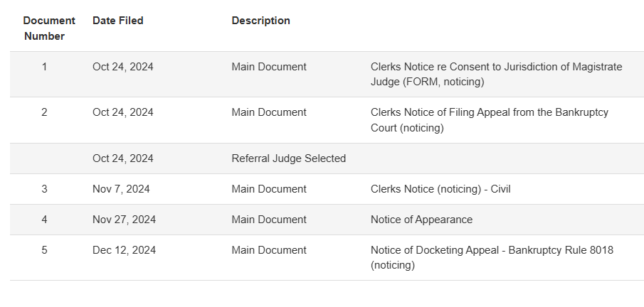Open the Notice of Appearance entry
This screenshot has width=644, height=307.
[x=421, y=220]
